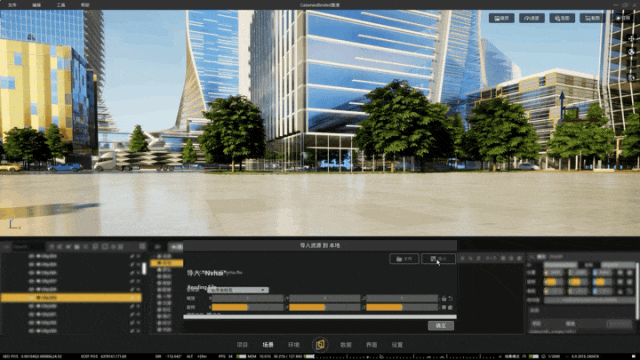Toggle eye visibility of highlighted yellow tree item

point(31,298)
